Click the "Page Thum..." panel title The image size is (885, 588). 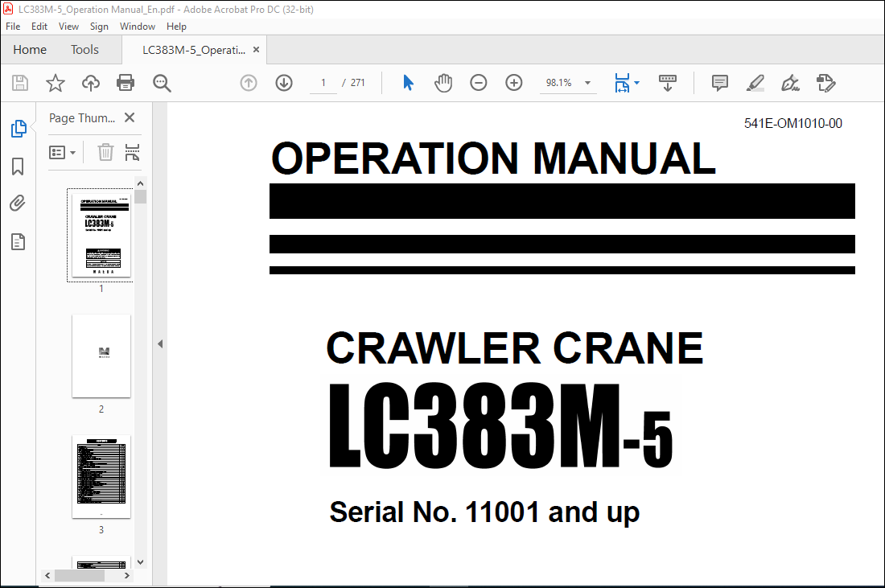[82, 118]
